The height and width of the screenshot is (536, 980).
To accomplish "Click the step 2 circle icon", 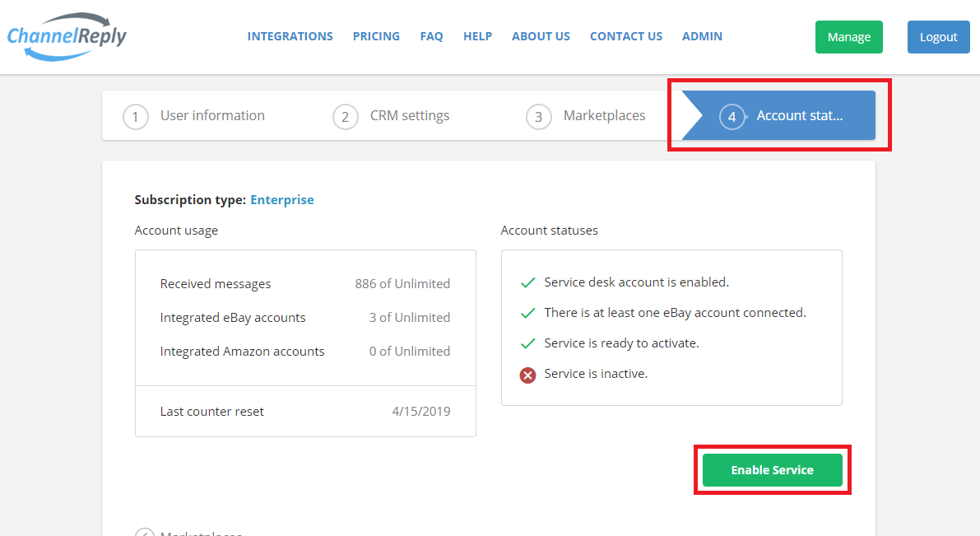I will 346,117.
